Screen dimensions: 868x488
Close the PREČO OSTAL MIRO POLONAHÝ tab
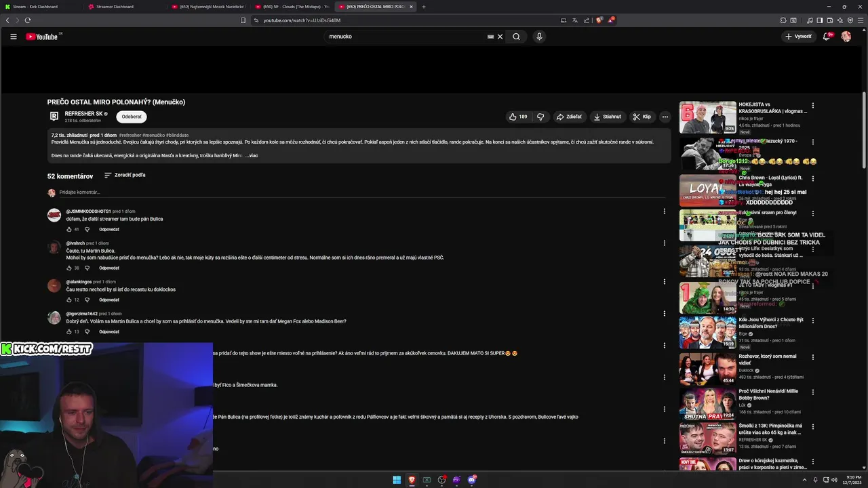411,7
